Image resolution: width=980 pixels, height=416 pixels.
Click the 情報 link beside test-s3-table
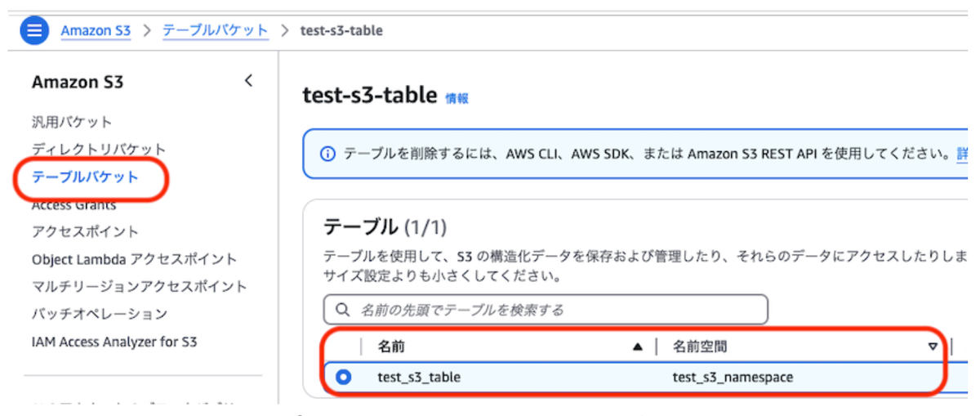click(457, 98)
